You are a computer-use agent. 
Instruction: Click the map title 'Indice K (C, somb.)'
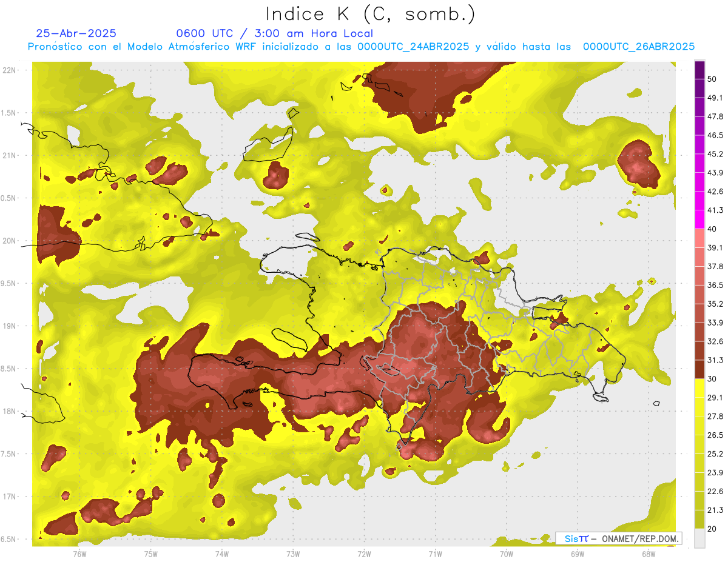tap(370, 13)
